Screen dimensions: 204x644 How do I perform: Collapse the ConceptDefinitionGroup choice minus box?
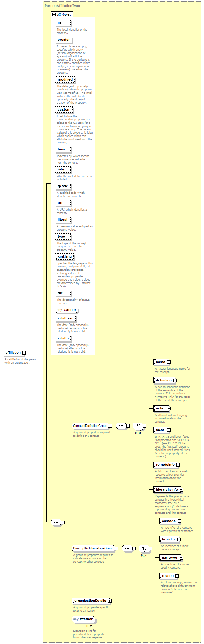[144, 426]
